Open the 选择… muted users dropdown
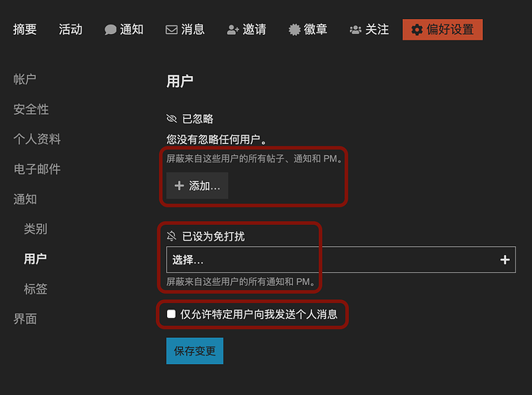Image resolution: width=532 pixels, height=395 pixels. (x=332, y=260)
